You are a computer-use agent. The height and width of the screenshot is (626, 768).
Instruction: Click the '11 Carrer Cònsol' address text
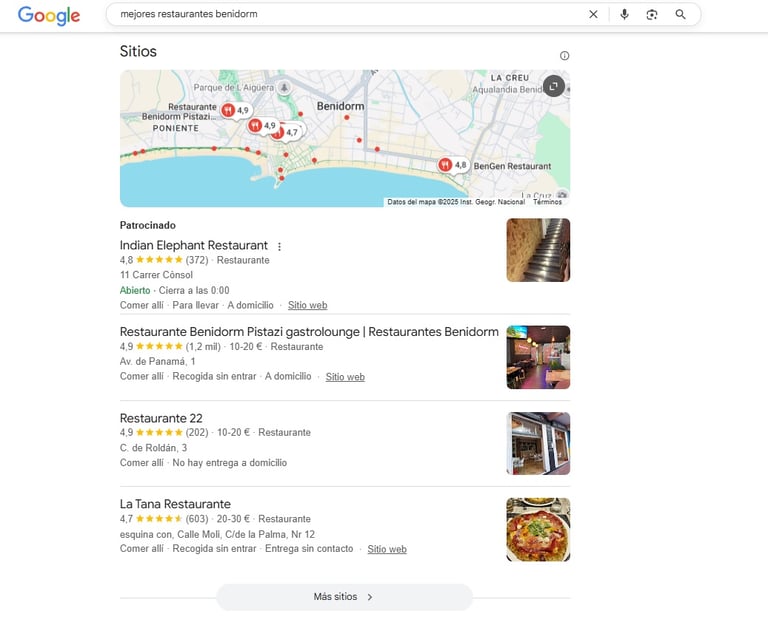(x=156, y=275)
